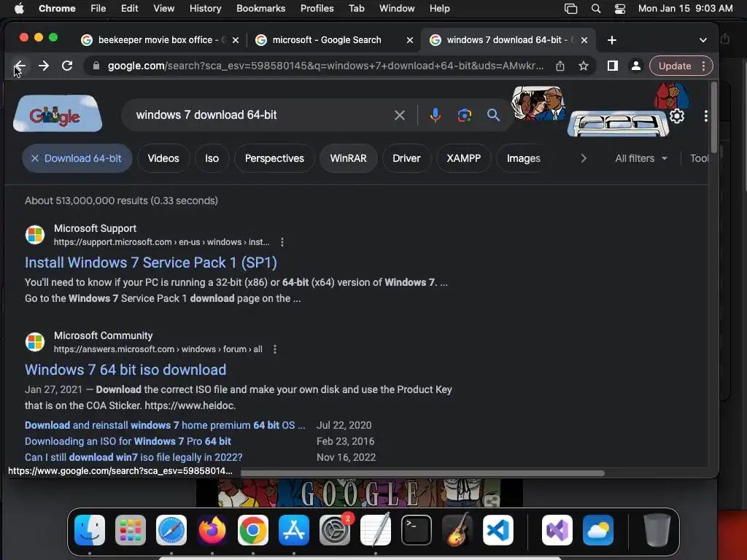This screenshot has height=560, width=747.
Task: Open Install Windows 7 Service Pack 1 link
Action: pyautogui.click(x=151, y=262)
